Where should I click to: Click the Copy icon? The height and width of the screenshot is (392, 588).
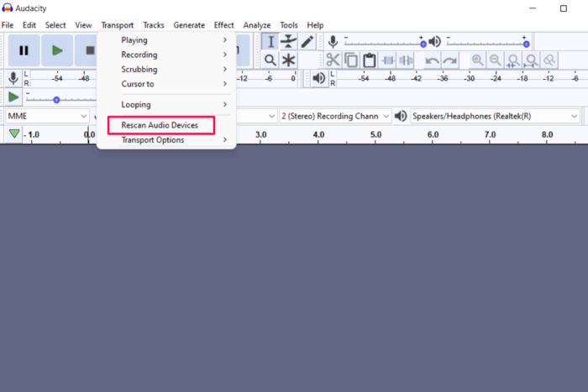pos(351,60)
